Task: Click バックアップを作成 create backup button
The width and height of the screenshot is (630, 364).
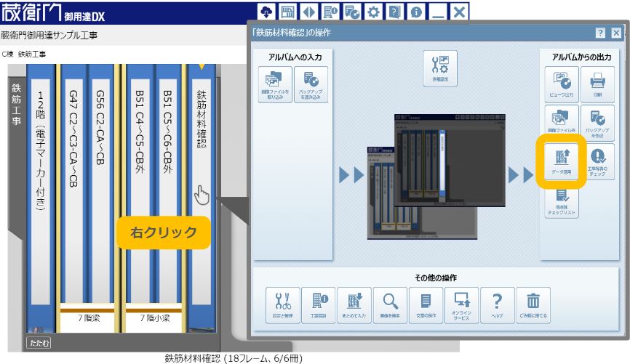Action: pos(597,123)
